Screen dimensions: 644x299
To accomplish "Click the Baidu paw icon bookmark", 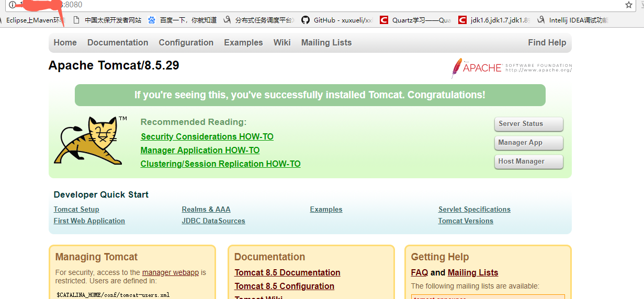I will (152, 20).
